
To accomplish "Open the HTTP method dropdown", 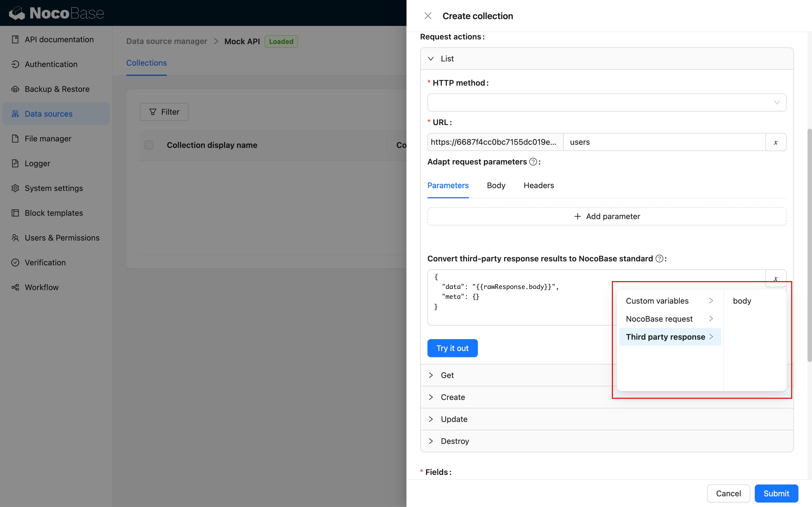I will [x=606, y=103].
